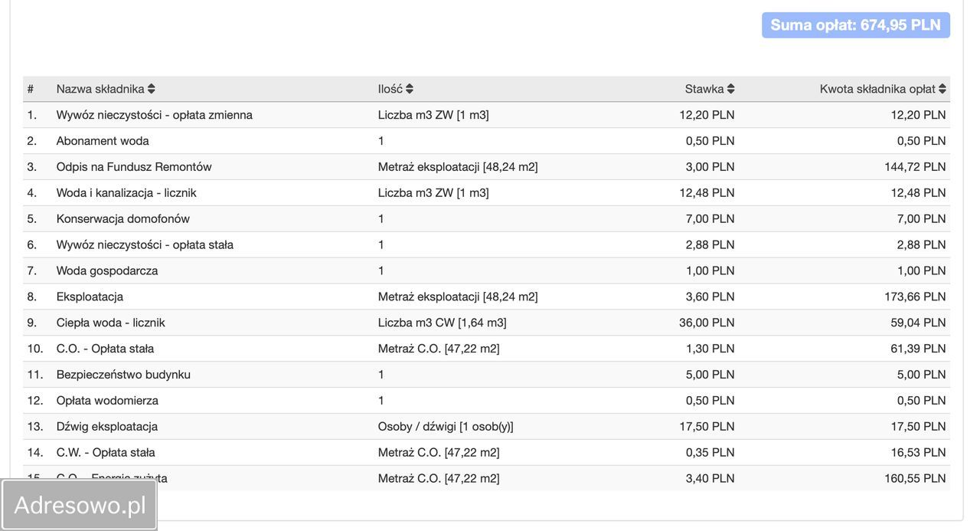Select the Odpis na Fundusz Remontów row
Image resolution: width=980 pixels, height=531 pixels.
134,167
